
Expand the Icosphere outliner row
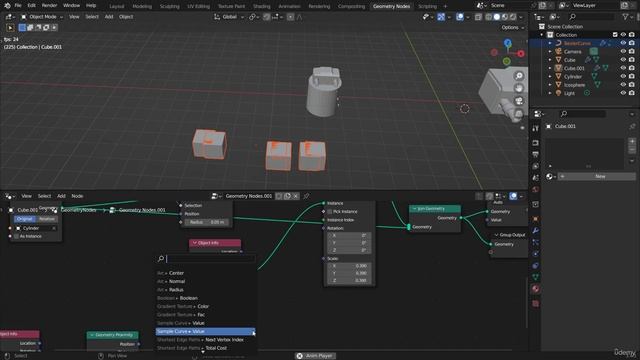550,85
